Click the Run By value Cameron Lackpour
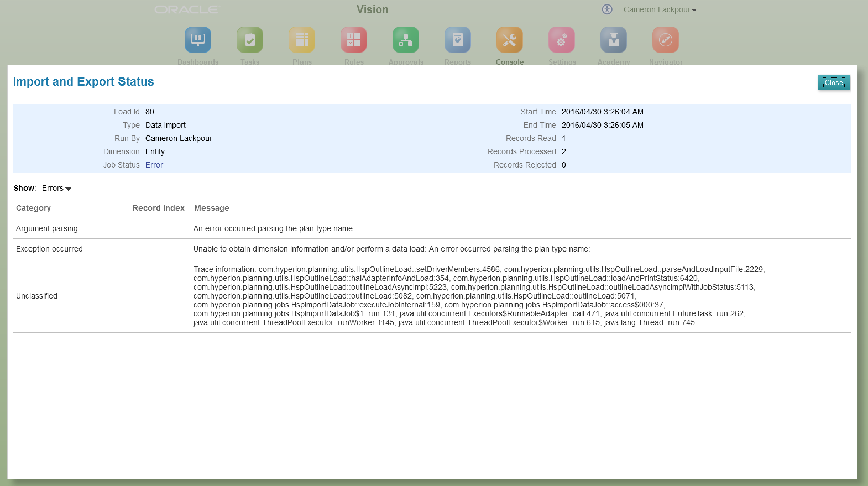Screen dimensions: 868x486 (x=179, y=138)
